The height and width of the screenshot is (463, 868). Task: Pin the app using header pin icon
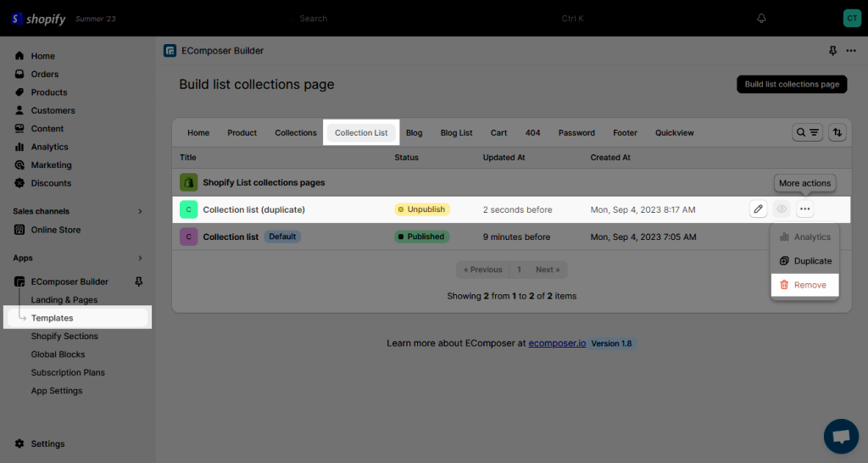point(832,51)
